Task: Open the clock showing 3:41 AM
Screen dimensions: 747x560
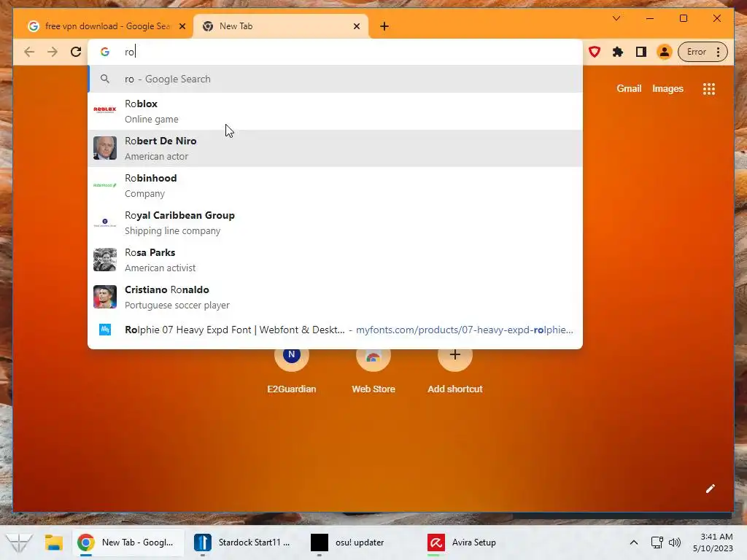Action: [x=713, y=542]
